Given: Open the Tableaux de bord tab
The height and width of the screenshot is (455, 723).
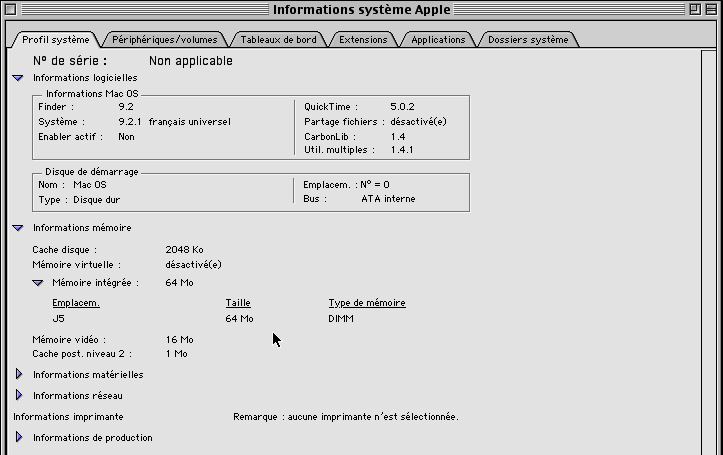Looking at the screenshot, I should pyautogui.click(x=279, y=40).
